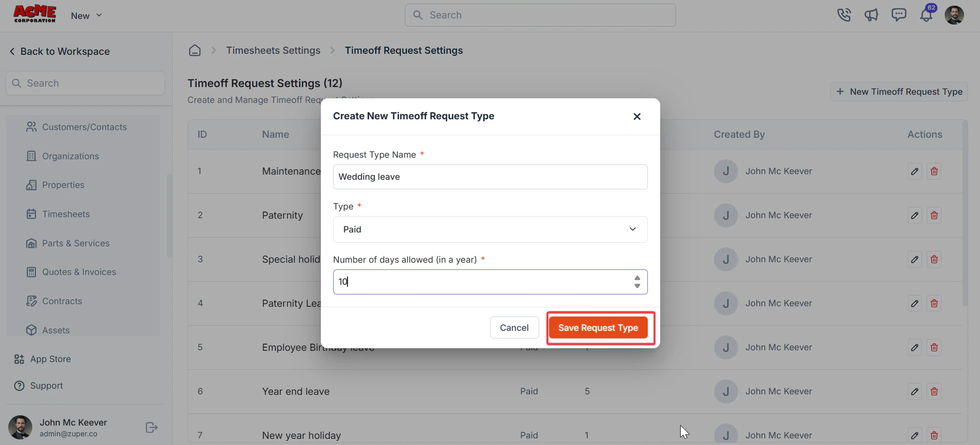This screenshot has height=445, width=980.
Task: Edit the Year end leave row
Action: point(915,392)
